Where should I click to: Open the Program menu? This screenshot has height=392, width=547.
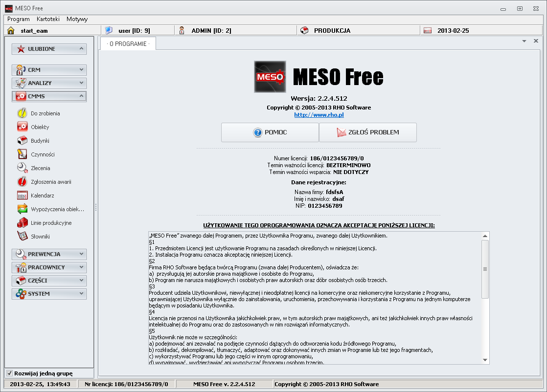19,19
